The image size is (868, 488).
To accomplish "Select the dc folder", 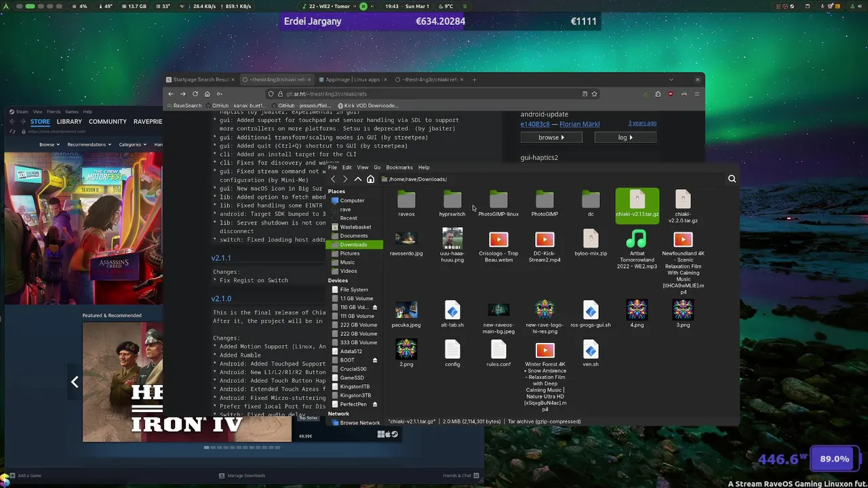I will 591,203.
